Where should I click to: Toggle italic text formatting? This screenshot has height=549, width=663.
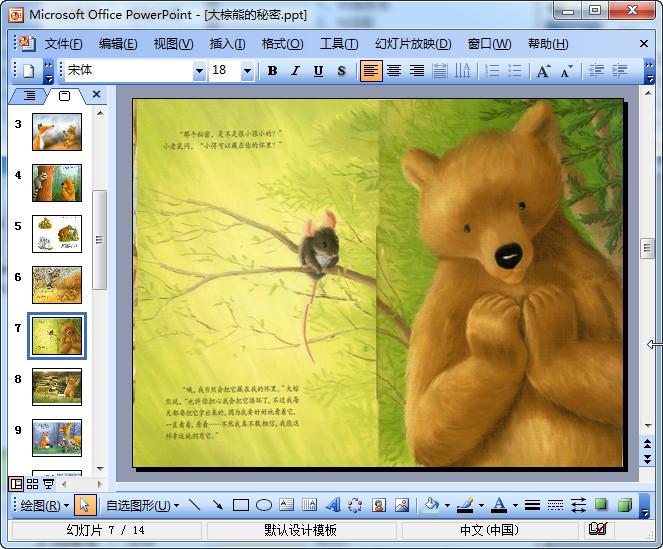click(x=295, y=71)
